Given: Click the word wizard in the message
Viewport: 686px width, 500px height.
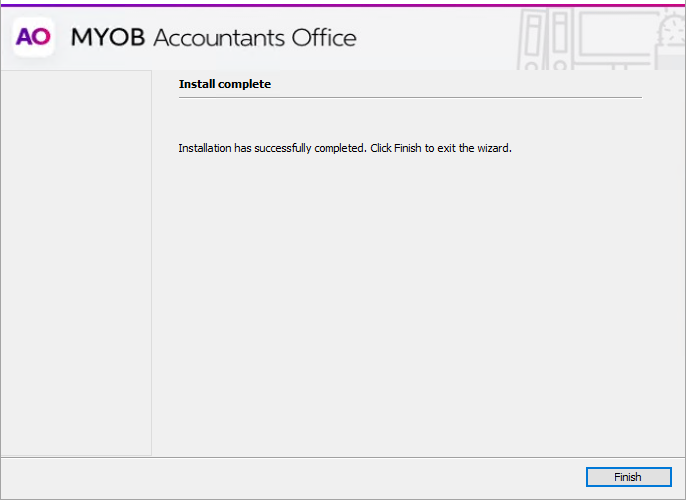Looking at the screenshot, I should click(492, 148).
